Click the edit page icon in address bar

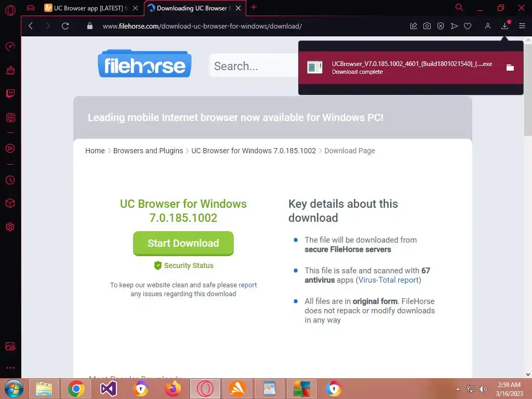click(x=413, y=26)
